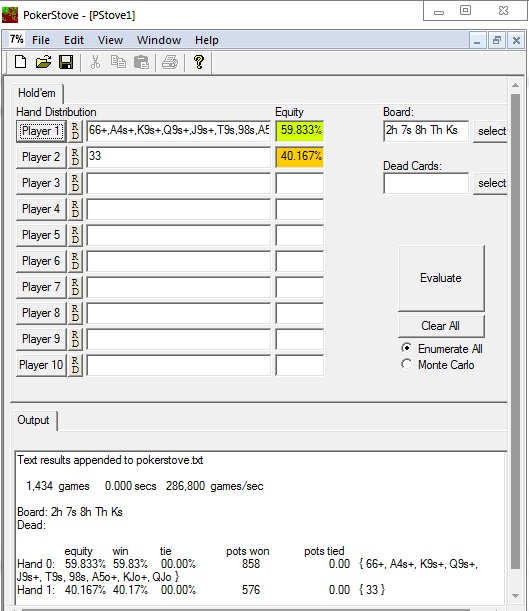This screenshot has width=529, height=611.
Task: Click the '1,434 games' output text
Action: pyautogui.click(x=58, y=486)
